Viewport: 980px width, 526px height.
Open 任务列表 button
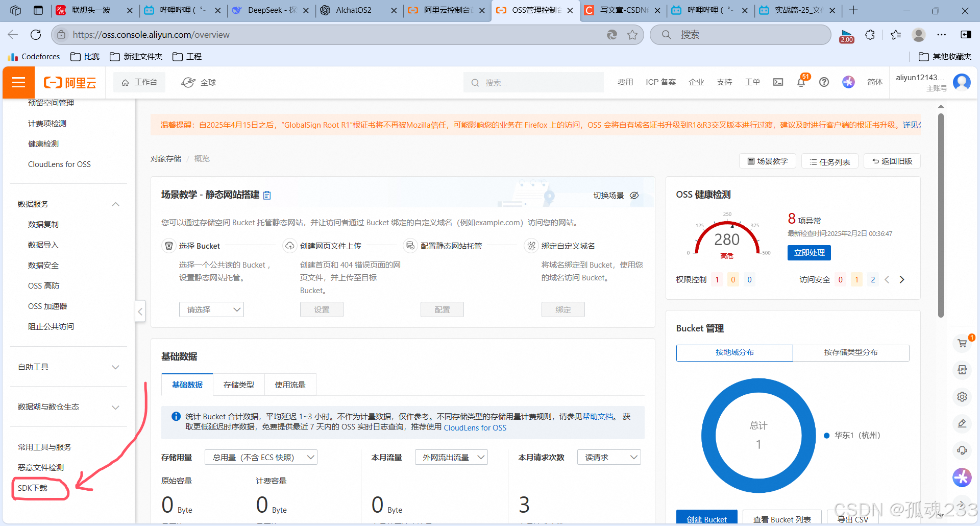829,161
